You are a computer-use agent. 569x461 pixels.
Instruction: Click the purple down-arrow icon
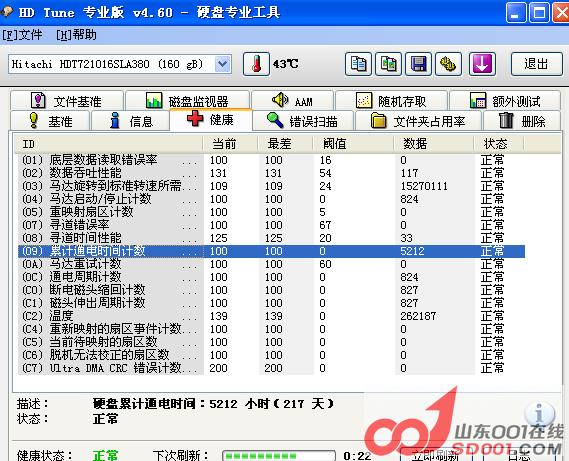[x=482, y=64]
